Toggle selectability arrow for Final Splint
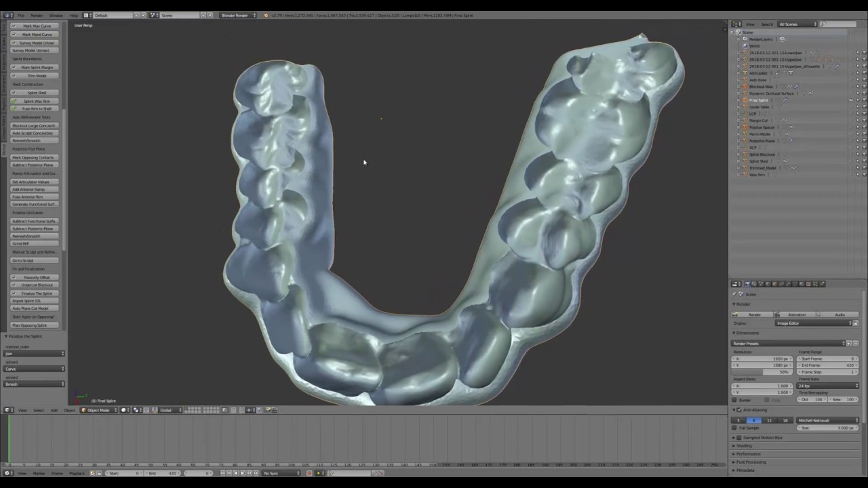The height and width of the screenshot is (488, 868). pyautogui.click(x=857, y=100)
